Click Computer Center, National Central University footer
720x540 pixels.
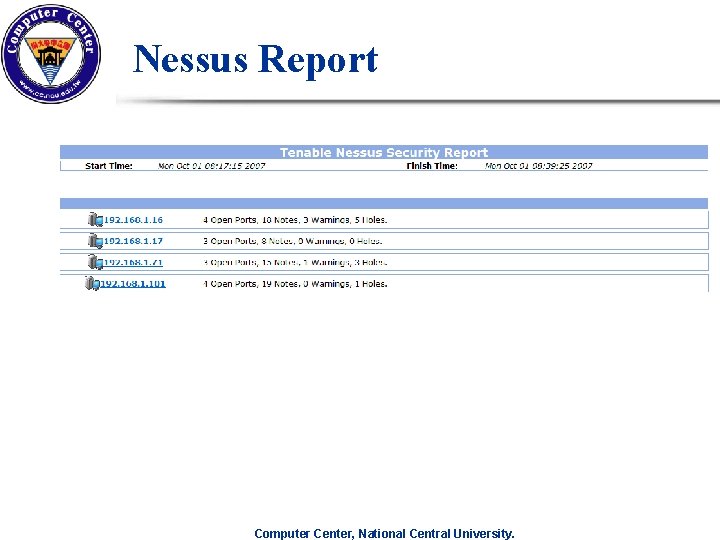384,533
